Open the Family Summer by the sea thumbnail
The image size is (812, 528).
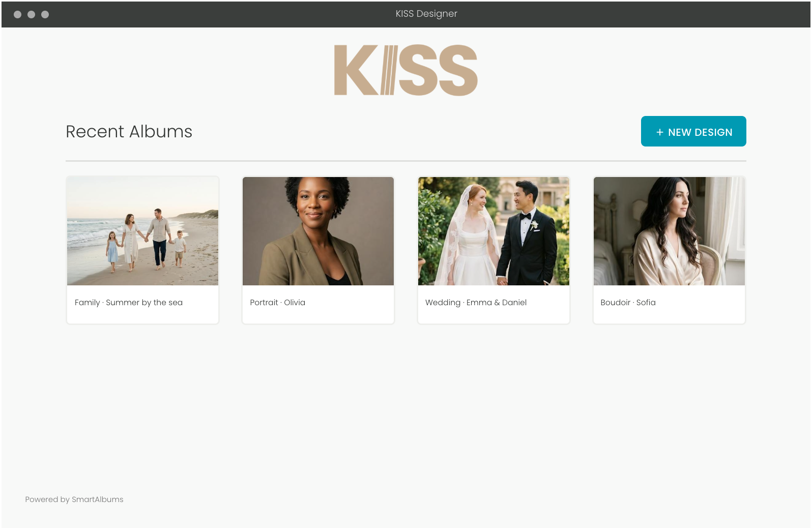pyautogui.click(x=142, y=231)
